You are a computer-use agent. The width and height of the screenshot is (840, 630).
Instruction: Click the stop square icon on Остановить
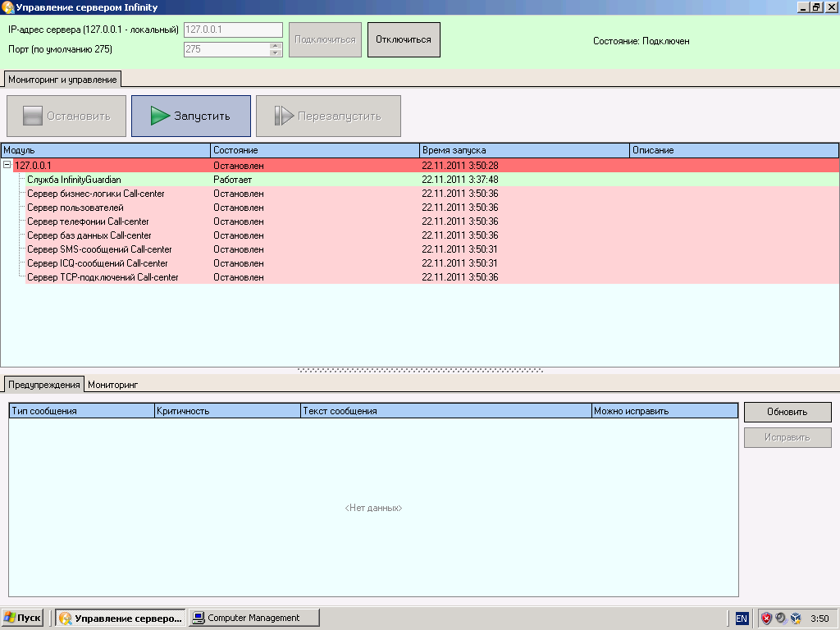[32, 116]
